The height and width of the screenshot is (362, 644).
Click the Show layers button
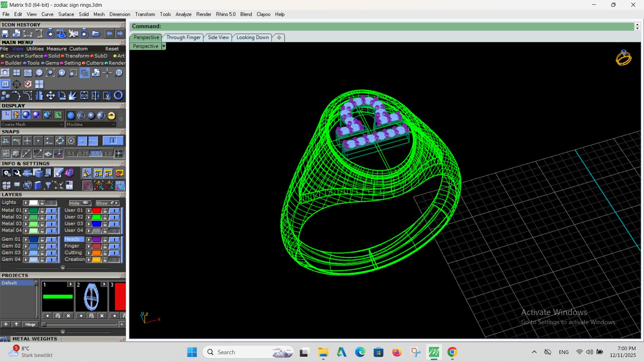coord(107,203)
